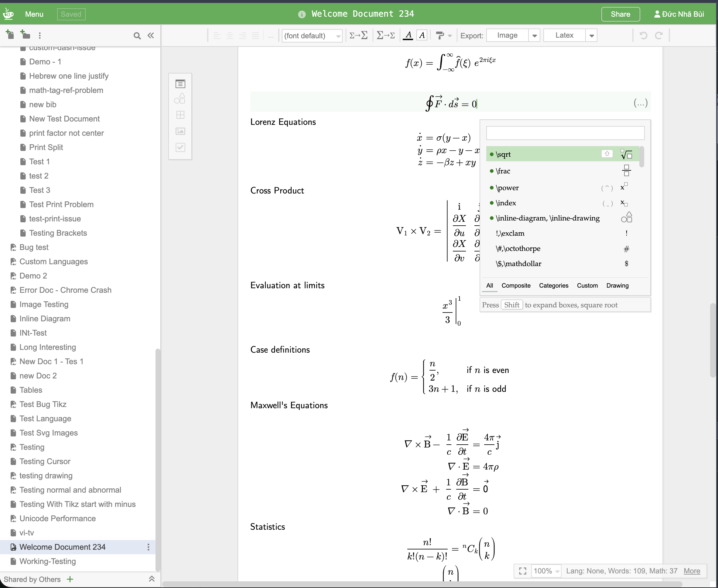Screen dimensions: 718x588
Task: Insert text block from side panel
Action: click(x=180, y=84)
